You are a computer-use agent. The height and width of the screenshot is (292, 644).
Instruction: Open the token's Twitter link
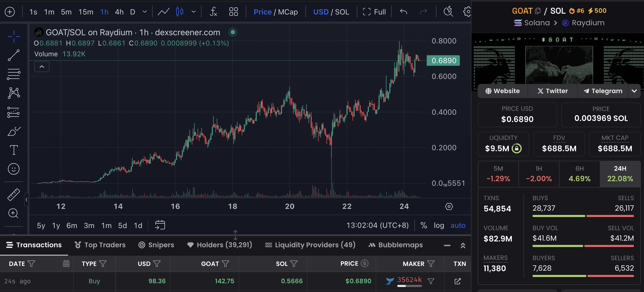[x=552, y=91]
